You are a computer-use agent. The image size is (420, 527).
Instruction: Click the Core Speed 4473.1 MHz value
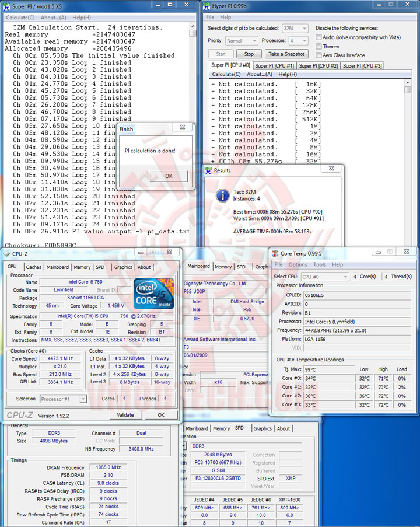click(61, 358)
